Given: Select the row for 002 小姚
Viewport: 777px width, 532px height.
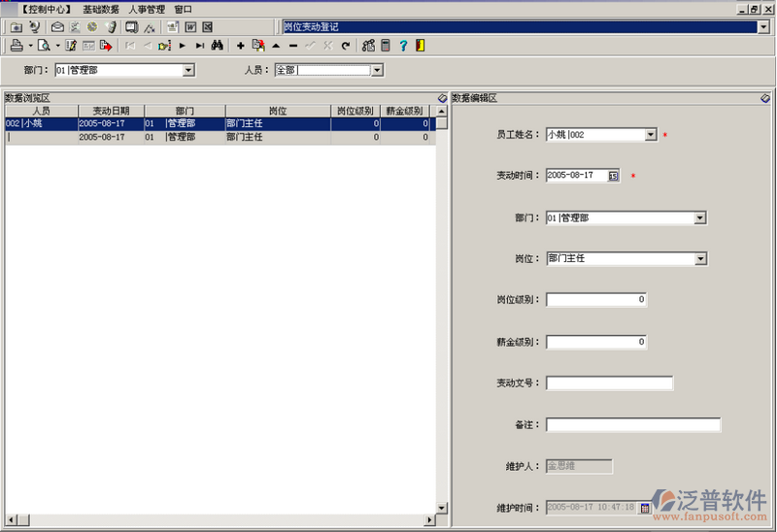Looking at the screenshot, I should [x=39, y=124].
